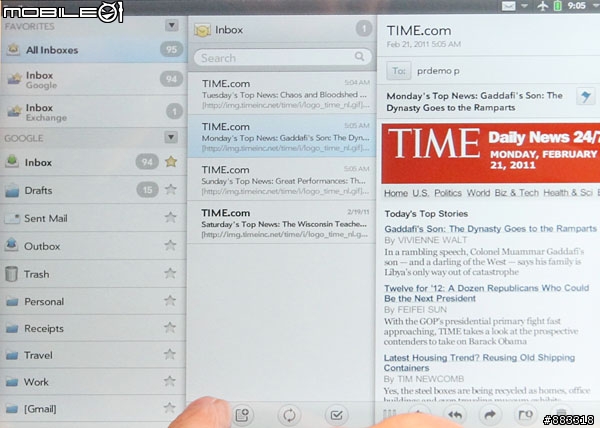600x428 pixels.
Task: Toggle favorite star for Drafts
Action: pos(170,189)
